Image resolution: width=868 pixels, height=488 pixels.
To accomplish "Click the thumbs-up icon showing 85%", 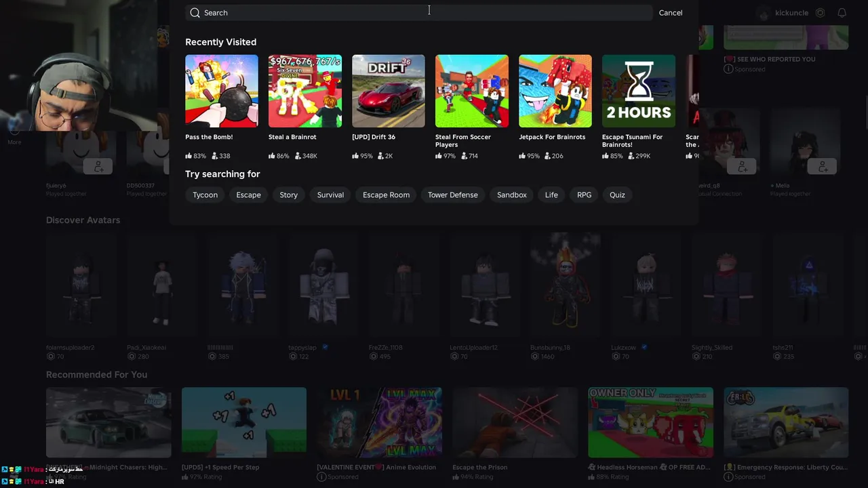I will 606,156.
